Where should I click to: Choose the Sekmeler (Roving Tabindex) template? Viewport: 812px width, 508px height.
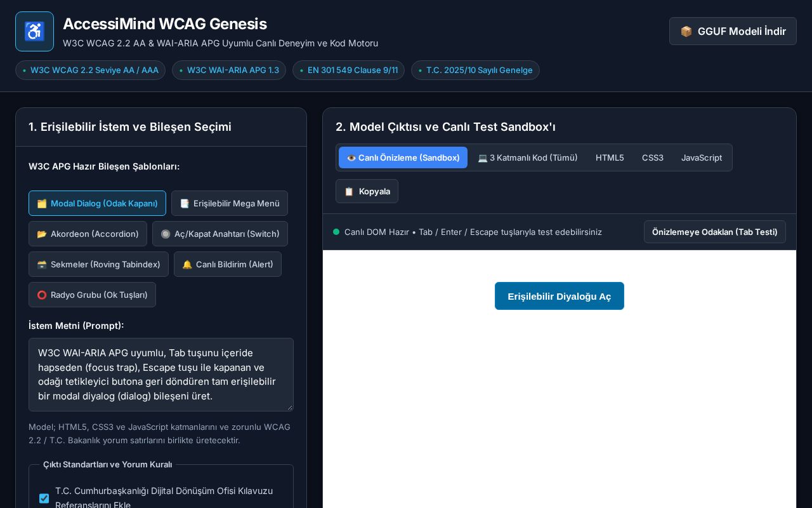click(98, 264)
